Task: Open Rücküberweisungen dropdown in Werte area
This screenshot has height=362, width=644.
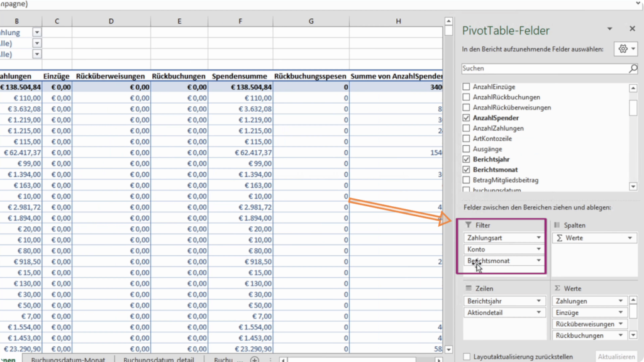Action: pos(621,324)
